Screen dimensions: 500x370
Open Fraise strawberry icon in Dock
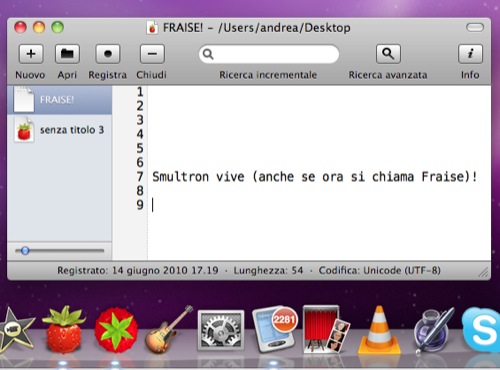click(64, 329)
